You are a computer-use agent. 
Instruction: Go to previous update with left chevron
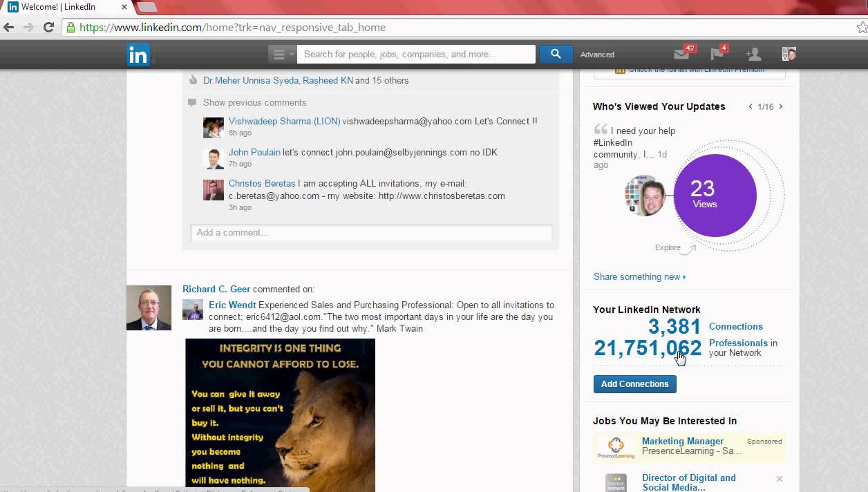(x=751, y=106)
